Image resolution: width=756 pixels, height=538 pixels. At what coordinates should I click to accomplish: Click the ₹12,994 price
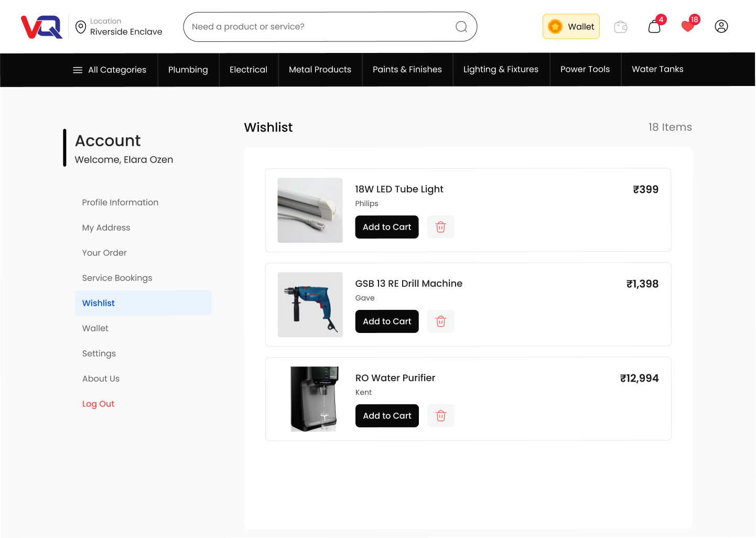639,378
